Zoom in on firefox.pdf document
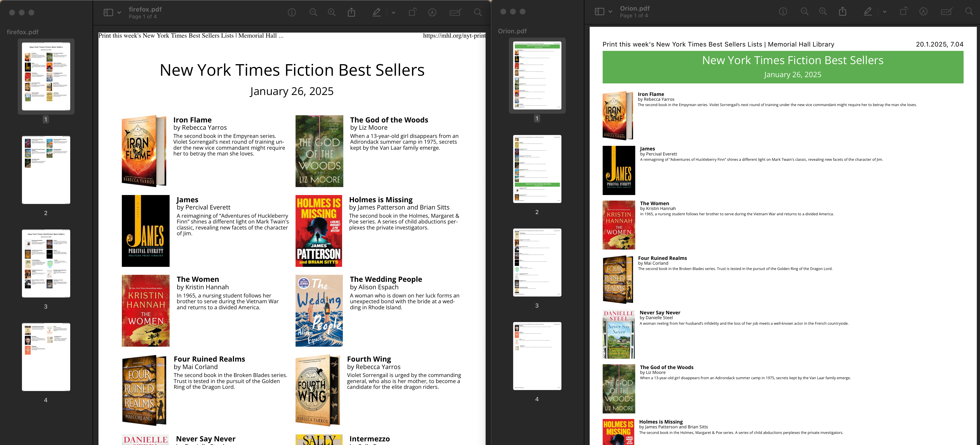This screenshot has height=445, width=980. pos(332,13)
